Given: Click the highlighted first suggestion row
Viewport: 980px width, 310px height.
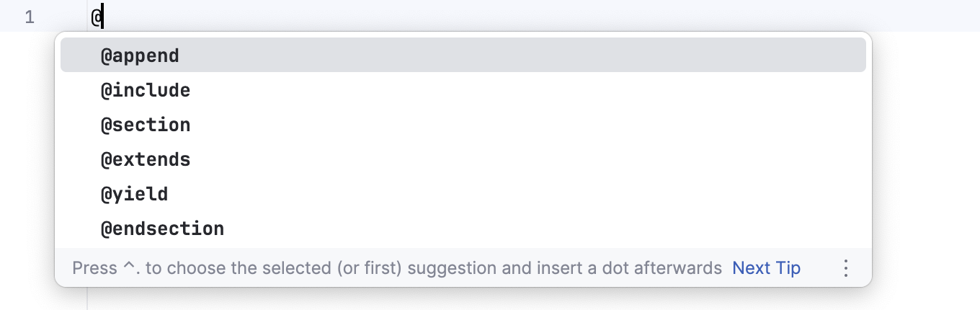Looking at the screenshot, I should pyautogui.click(x=463, y=56).
